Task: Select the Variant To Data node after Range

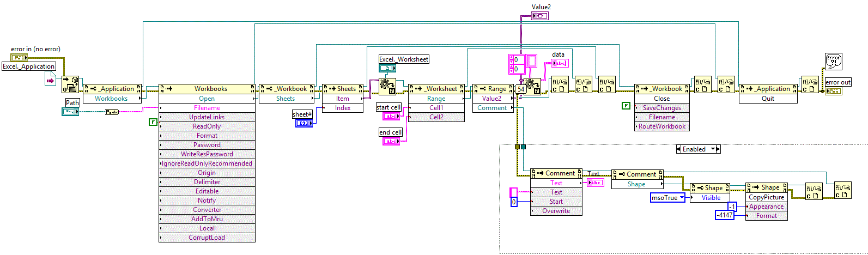Action: [532, 86]
